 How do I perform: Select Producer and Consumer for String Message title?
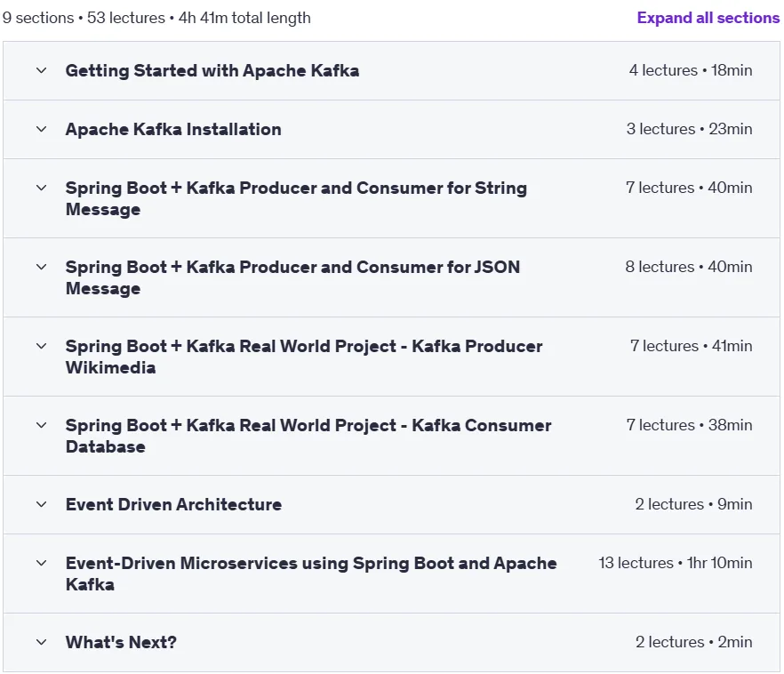(x=296, y=198)
